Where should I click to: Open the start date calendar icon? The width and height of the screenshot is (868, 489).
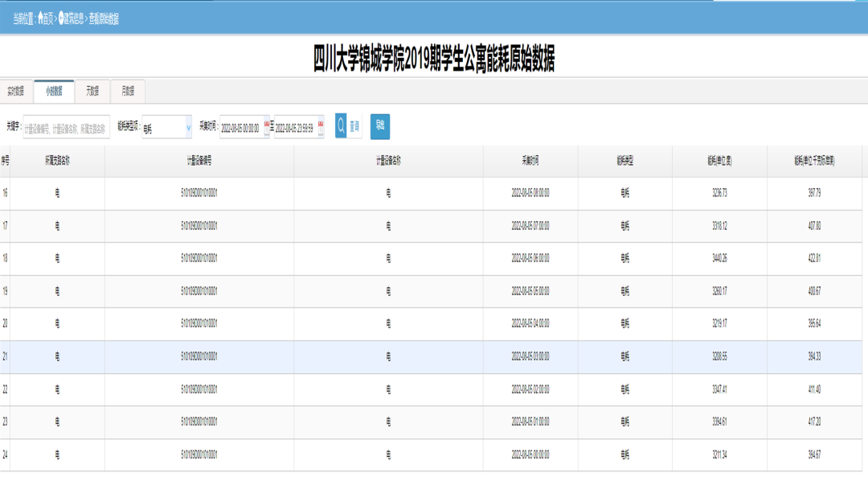click(267, 127)
